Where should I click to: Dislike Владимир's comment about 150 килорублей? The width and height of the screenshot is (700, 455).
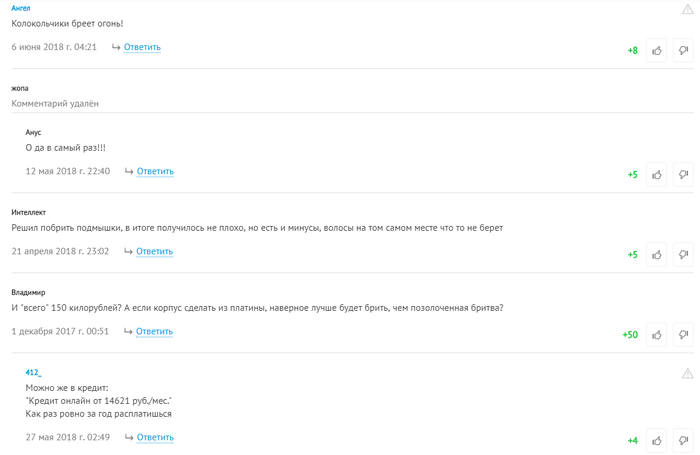click(683, 334)
